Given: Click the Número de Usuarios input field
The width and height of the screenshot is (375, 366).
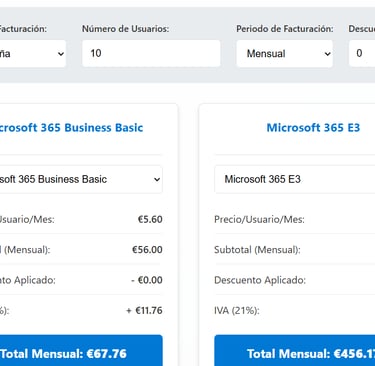Looking at the screenshot, I should coord(151,53).
